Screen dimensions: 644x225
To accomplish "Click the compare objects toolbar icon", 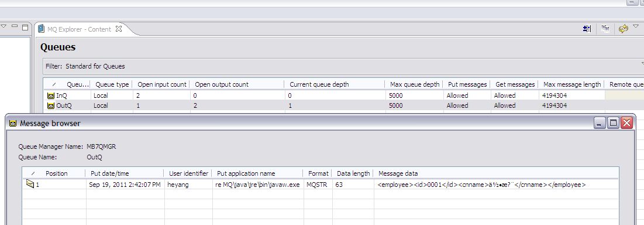I will tap(605, 28).
